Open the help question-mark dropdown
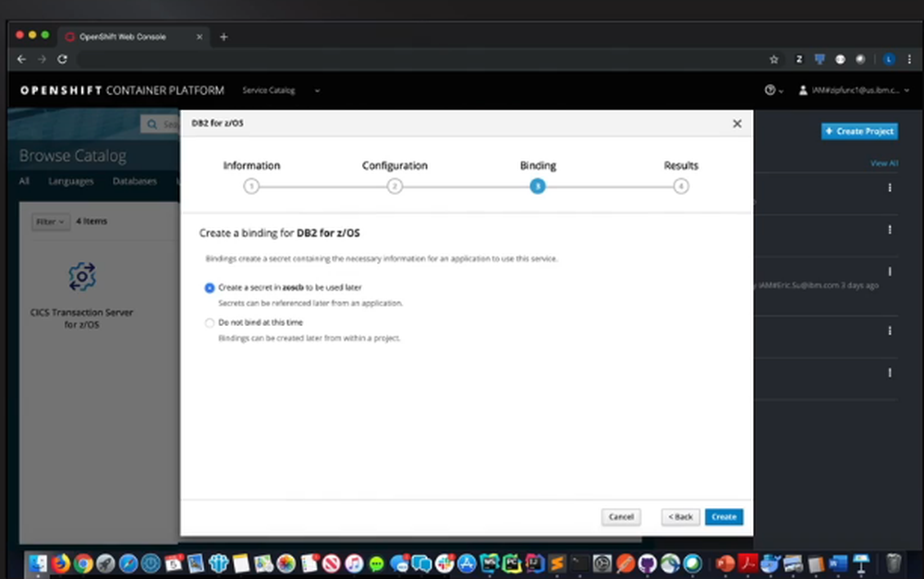Screen dimensions: 924x579 pyautogui.click(x=773, y=90)
